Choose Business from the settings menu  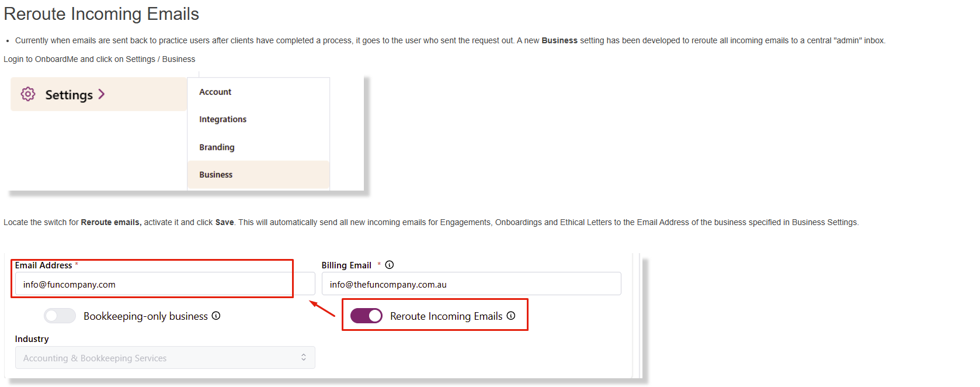pyautogui.click(x=216, y=175)
